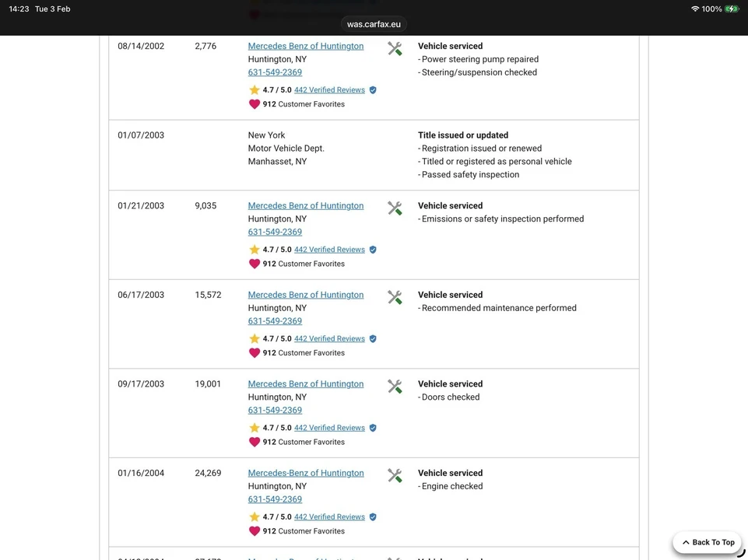
Task: Tap the was.carfax.eu address bar
Action: 374,24
